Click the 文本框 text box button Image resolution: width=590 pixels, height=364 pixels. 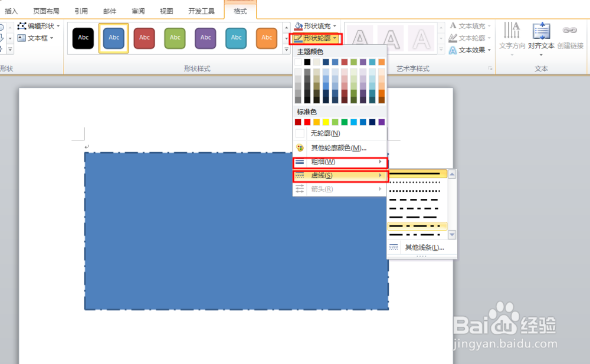point(35,38)
